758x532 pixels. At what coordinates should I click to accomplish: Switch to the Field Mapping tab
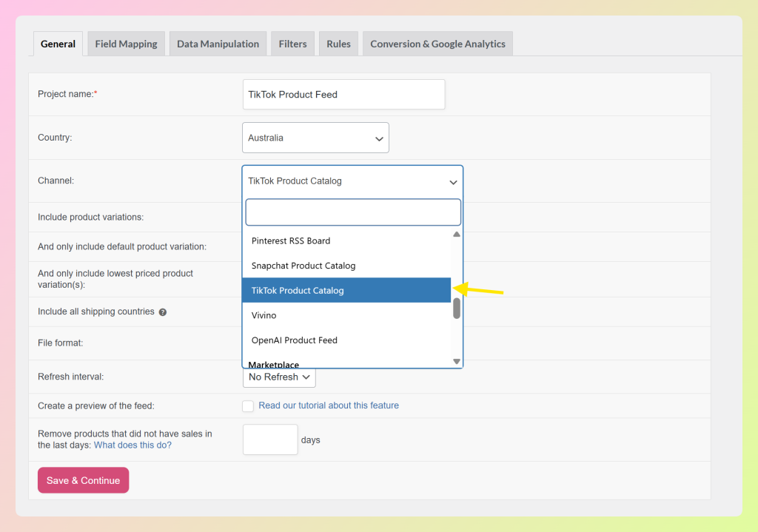pyautogui.click(x=125, y=44)
